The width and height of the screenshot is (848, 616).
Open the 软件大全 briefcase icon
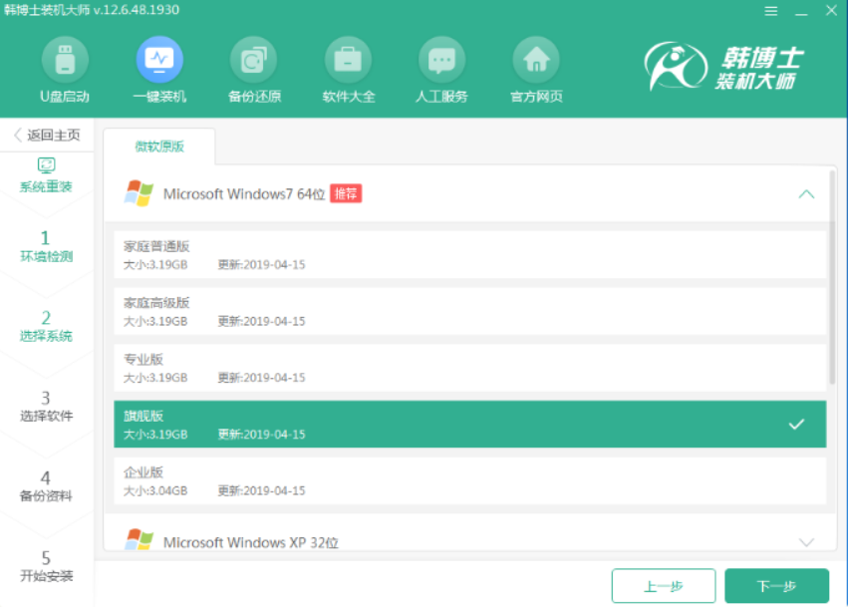[348, 60]
